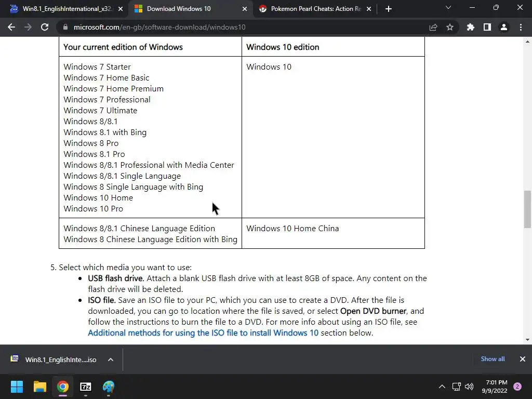Open a new browser tab
Viewport: 532px width, 399px height.
[x=389, y=9]
